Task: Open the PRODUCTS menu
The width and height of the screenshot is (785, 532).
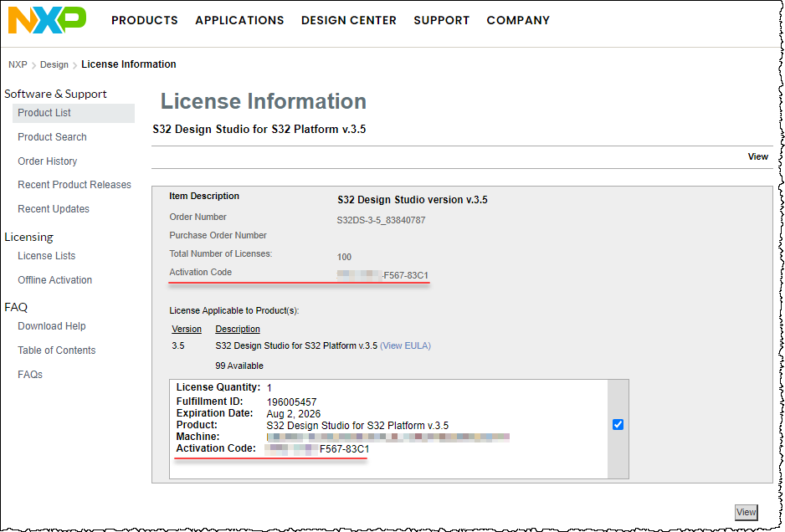Action: point(144,20)
